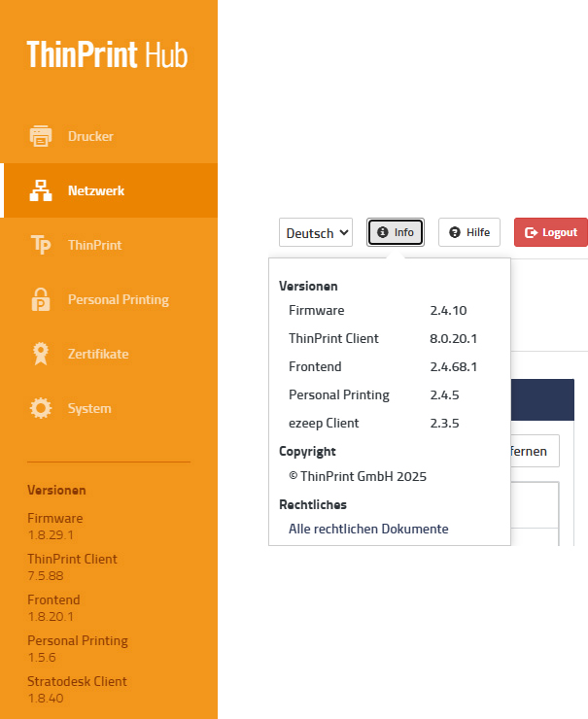
Task: Click the Copyright heading in the popover
Action: (x=307, y=452)
